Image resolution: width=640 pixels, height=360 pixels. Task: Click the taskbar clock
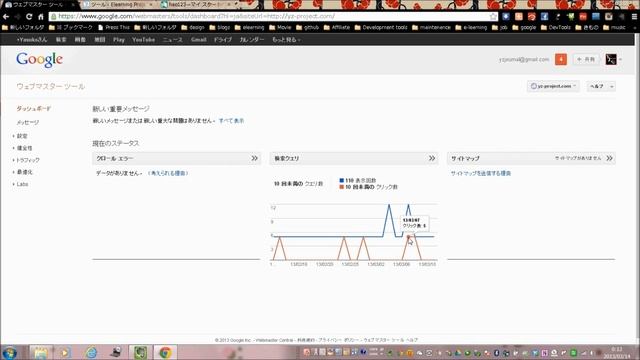616,352
